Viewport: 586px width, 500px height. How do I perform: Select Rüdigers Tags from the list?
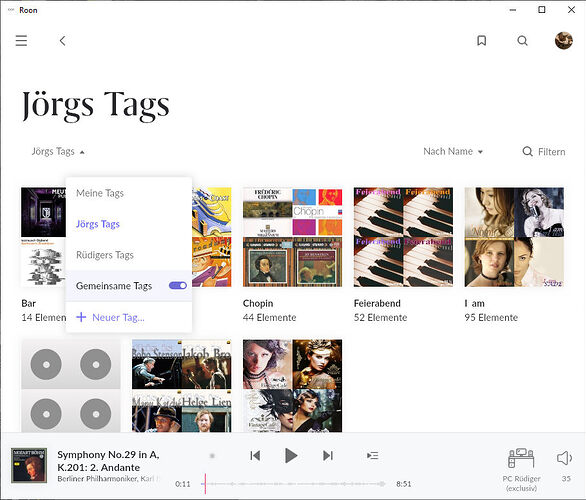click(105, 255)
